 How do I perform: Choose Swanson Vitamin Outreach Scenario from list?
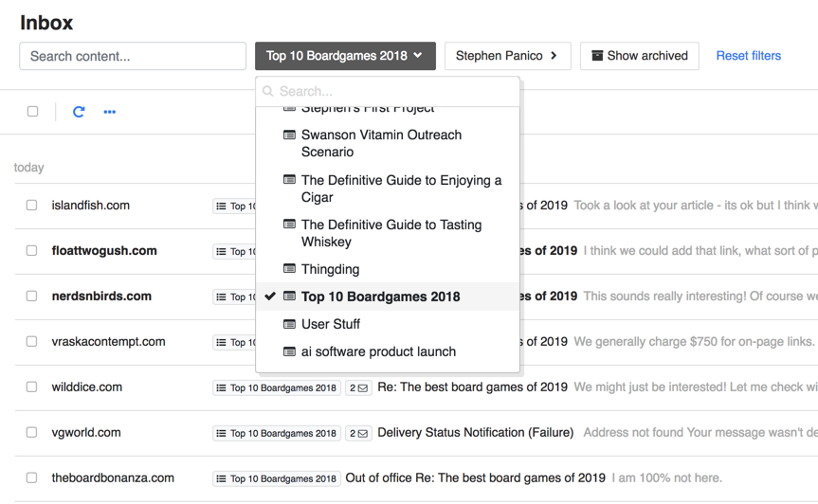[x=381, y=143]
